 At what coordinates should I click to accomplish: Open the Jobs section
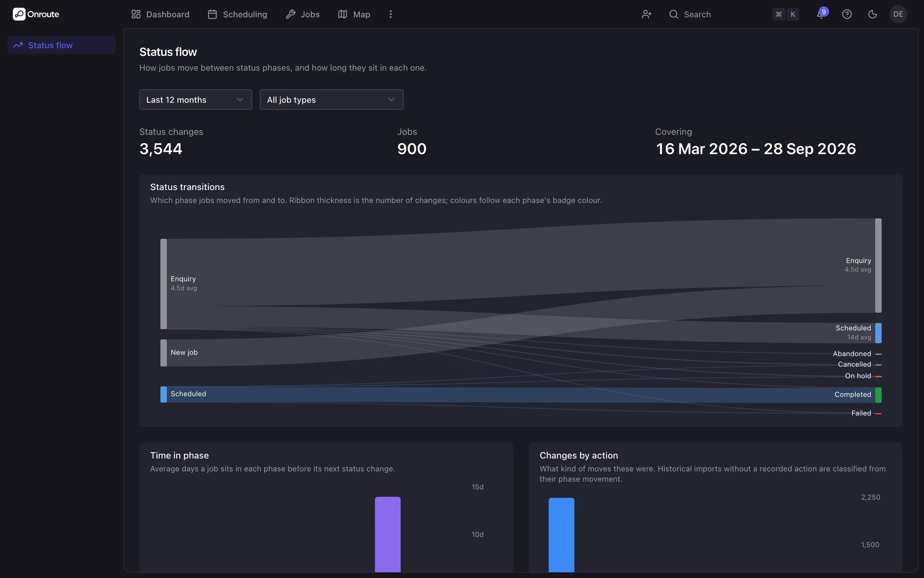[x=302, y=14]
